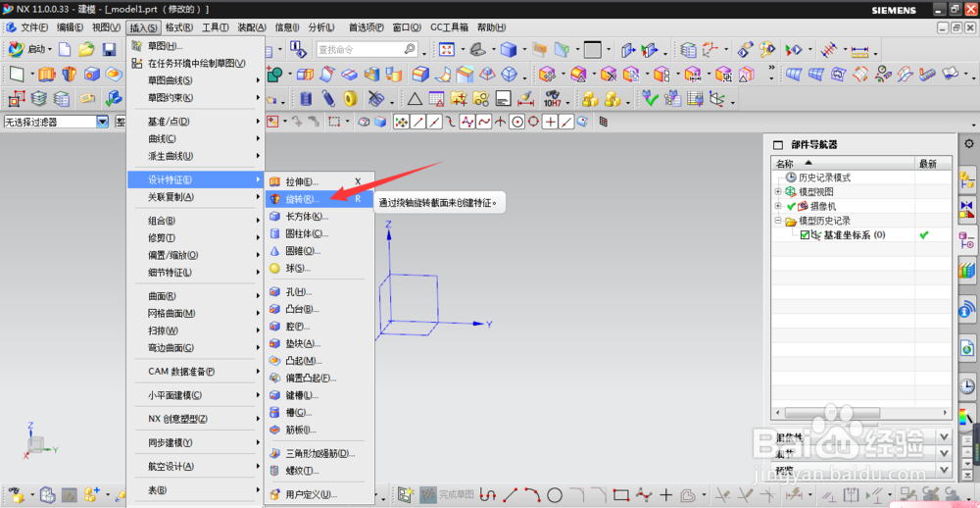Expand the Model Views (模型视图) tree node
This screenshot has height=508, width=980.
click(x=778, y=191)
